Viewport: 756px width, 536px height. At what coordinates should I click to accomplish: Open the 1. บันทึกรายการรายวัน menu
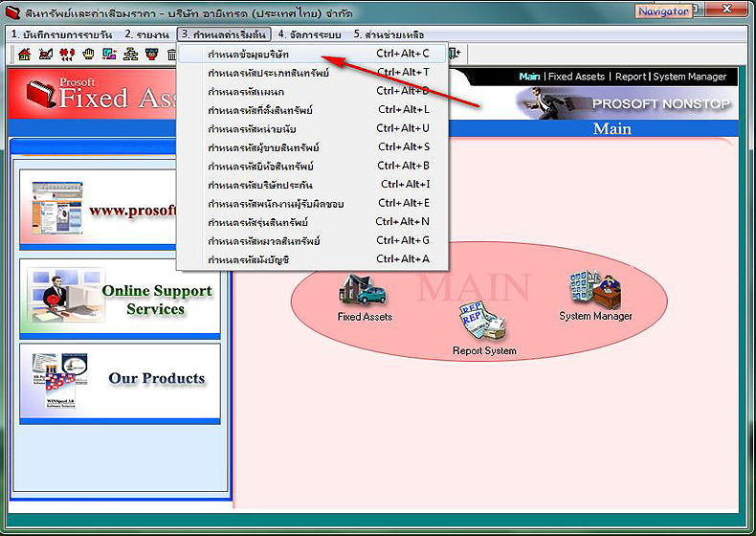tap(61, 34)
